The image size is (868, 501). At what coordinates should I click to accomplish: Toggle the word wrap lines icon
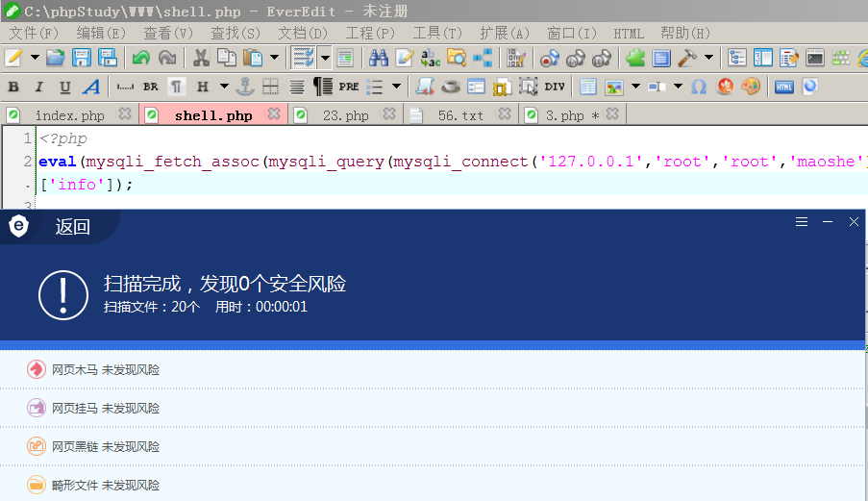(304, 58)
